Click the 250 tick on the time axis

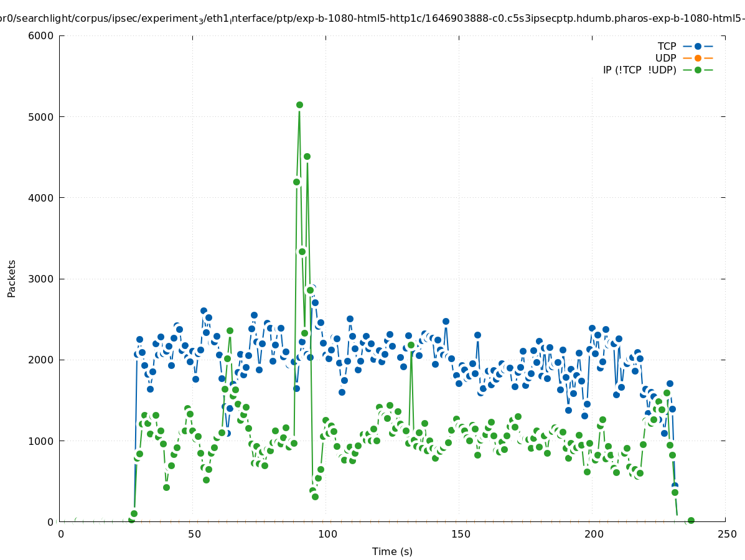point(726,534)
